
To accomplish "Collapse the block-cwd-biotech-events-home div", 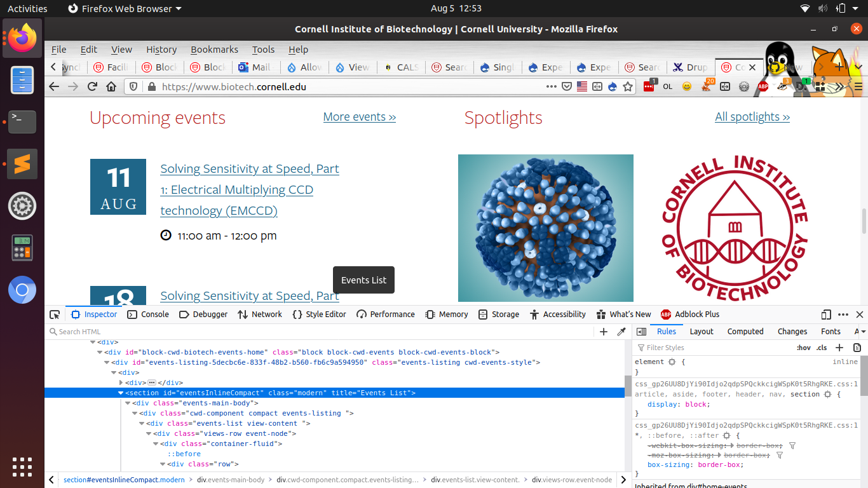I will point(100,352).
